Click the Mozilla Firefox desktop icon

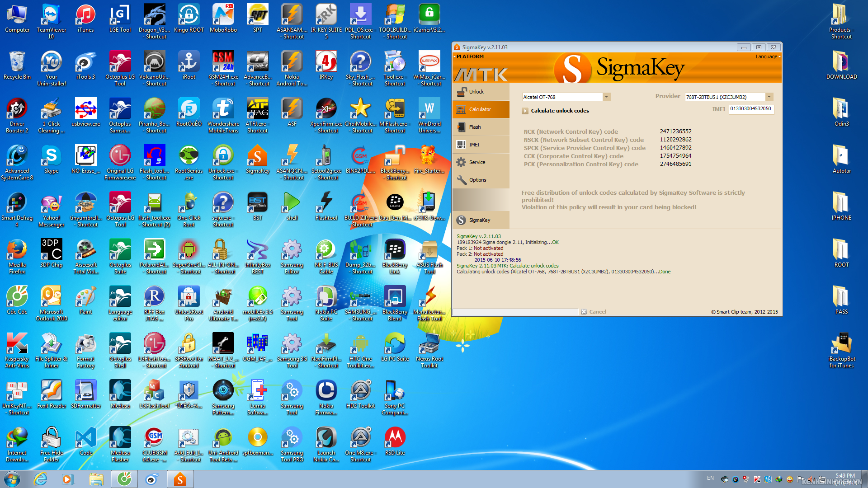(x=17, y=256)
